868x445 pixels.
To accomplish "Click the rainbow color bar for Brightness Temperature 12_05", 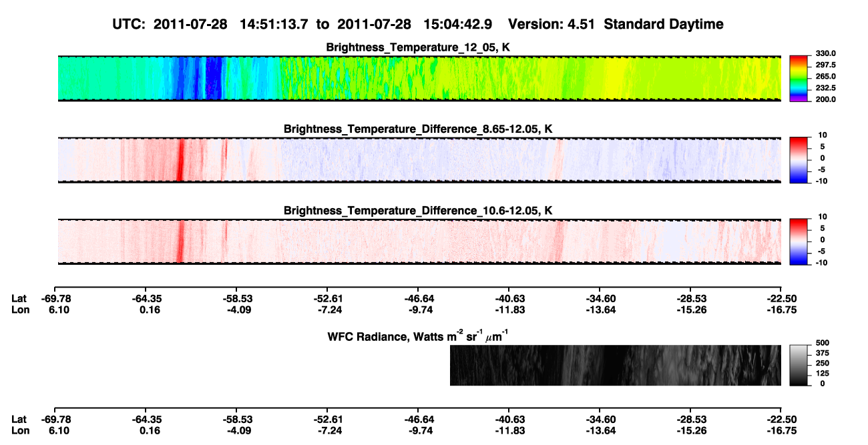I will (x=799, y=77).
